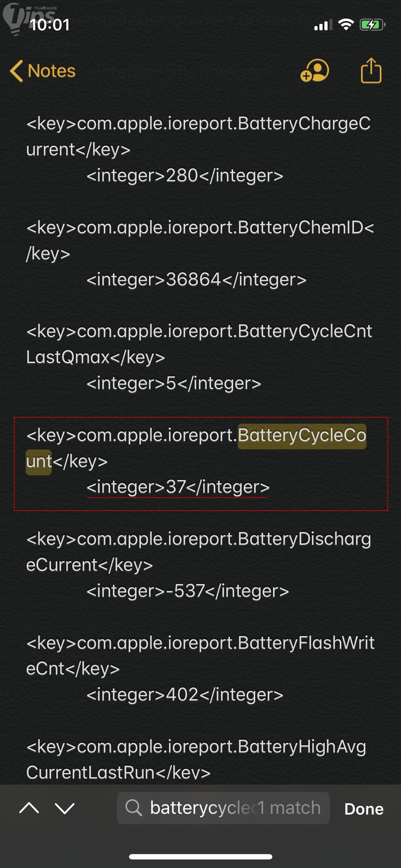This screenshot has height=868, width=401.
Task: Tap the Notes back label
Action: tap(52, 71)
